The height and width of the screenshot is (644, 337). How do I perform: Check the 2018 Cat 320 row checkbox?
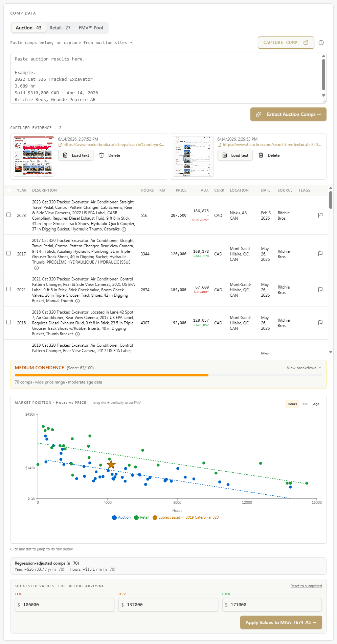tap(9, 322)
